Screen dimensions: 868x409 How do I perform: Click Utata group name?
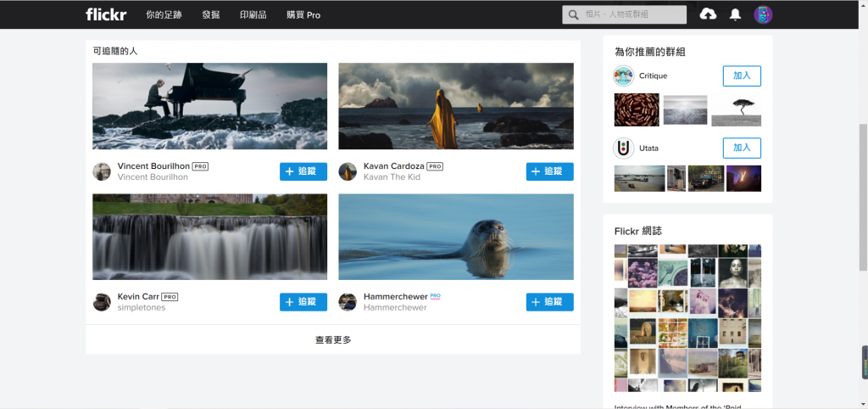pyautogui.click(x=648, y=148)
